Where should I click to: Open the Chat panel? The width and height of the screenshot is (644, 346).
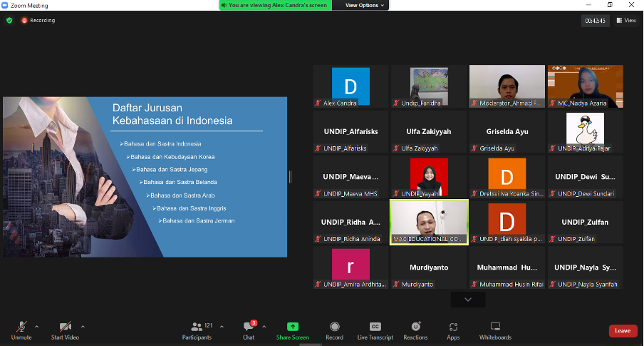coord(248,330)
